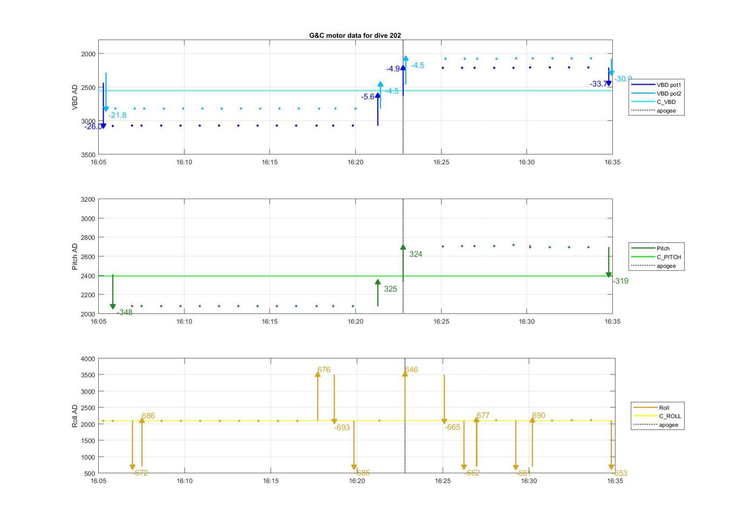The image size is (756, 532).
Task: Click the '325' pitch data label
Action: (x=390, y=289)
